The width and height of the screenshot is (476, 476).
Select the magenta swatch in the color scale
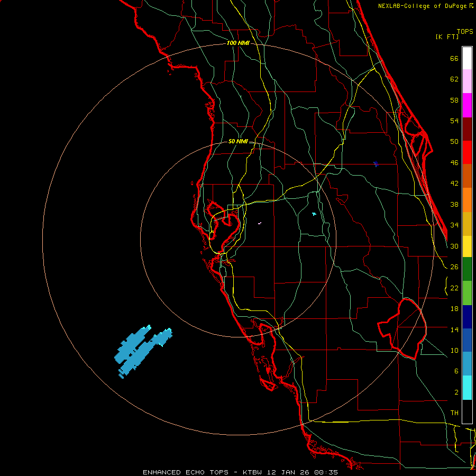467,105
